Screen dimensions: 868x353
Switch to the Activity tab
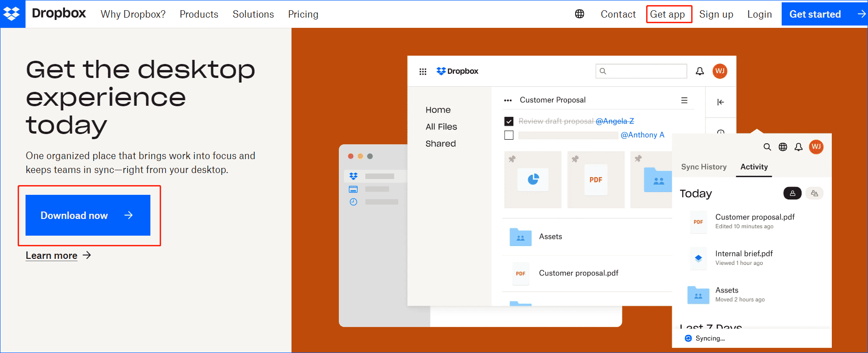[754, 167]
